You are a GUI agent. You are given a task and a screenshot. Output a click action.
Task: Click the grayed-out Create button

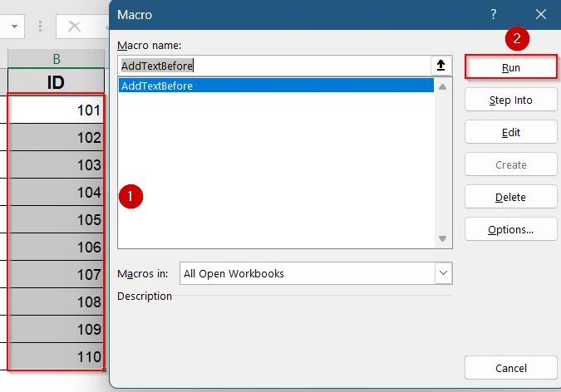coord(511,164)
